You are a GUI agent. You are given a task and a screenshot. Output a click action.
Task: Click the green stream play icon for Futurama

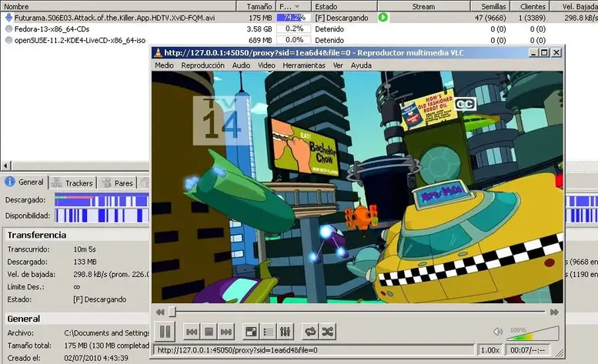[383, 17]
